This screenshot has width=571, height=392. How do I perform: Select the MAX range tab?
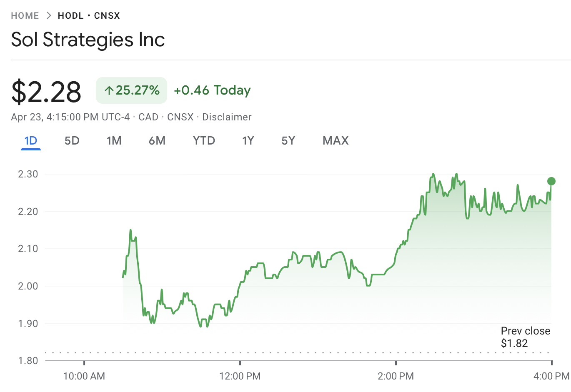point(336,141)
